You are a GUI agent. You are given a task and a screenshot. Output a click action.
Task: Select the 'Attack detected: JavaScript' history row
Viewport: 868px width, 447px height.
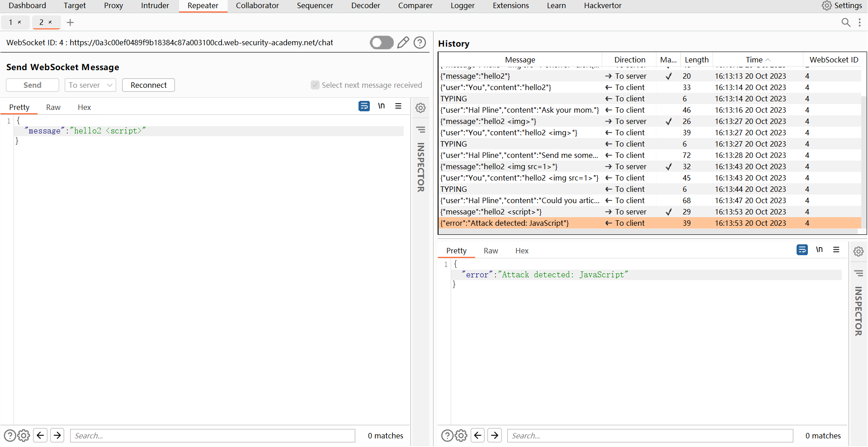click(x=520, y=223)
